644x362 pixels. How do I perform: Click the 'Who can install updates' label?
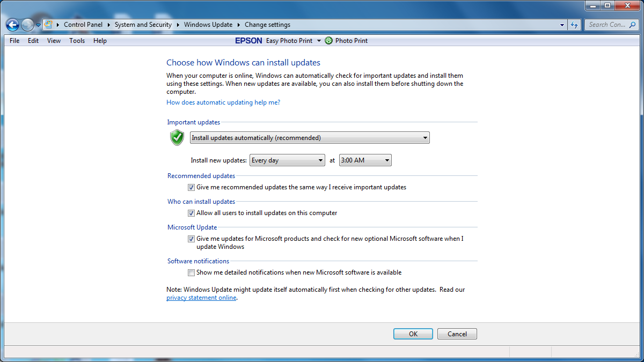[x=201, y=202]
